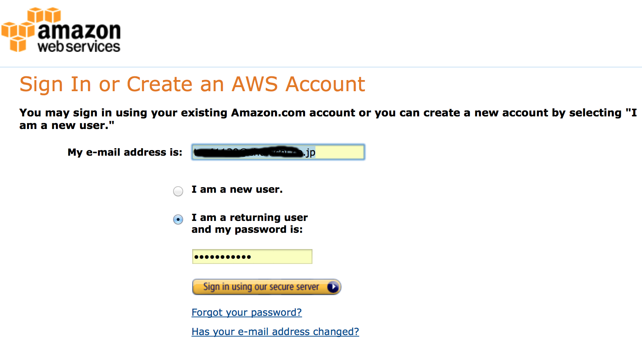Click the ".jp" end of the e-mail text
This screenshot has width=642, height=364.
click(309, 152)
